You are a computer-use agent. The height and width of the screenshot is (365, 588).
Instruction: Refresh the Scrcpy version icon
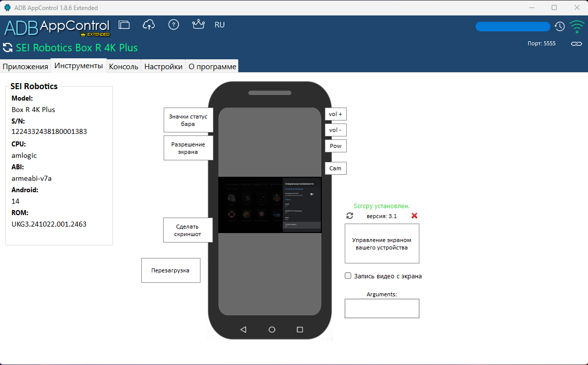350,216
